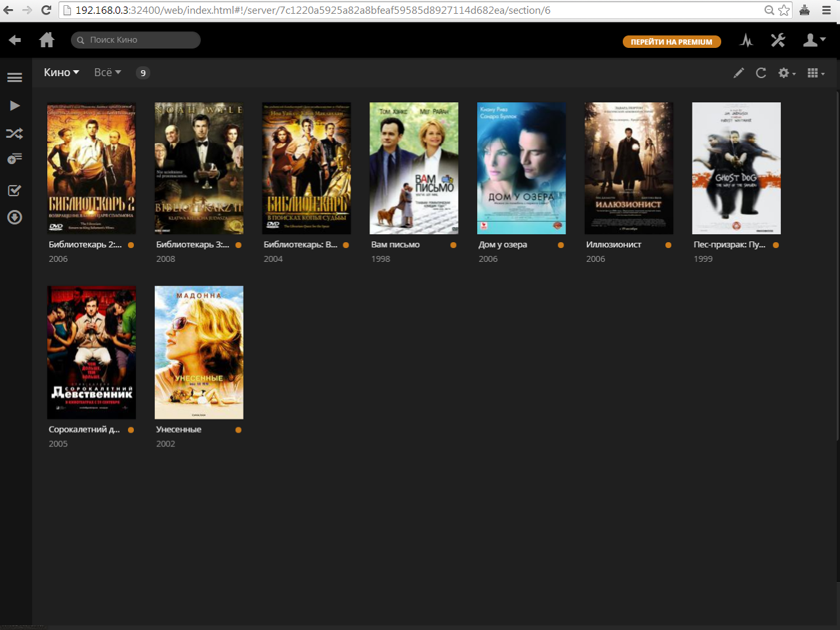Viewport: 840px width, 630px height.
Task: Open settings wrench and screwdriver icon
Action: tap(778, 40)
